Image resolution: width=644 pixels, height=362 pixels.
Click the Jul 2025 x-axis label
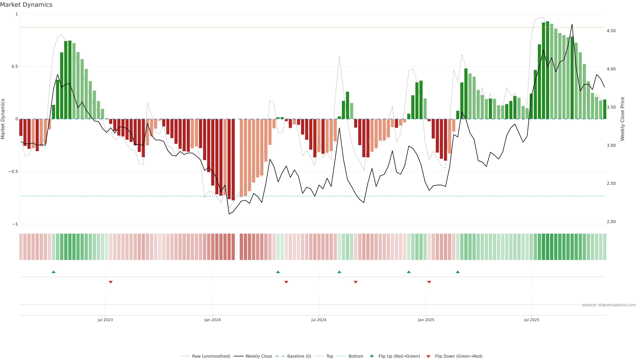531,320
